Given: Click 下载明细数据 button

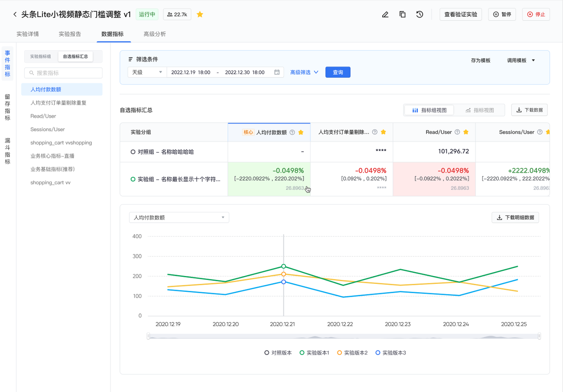Looking at the screenshot, I should [515, 218].
